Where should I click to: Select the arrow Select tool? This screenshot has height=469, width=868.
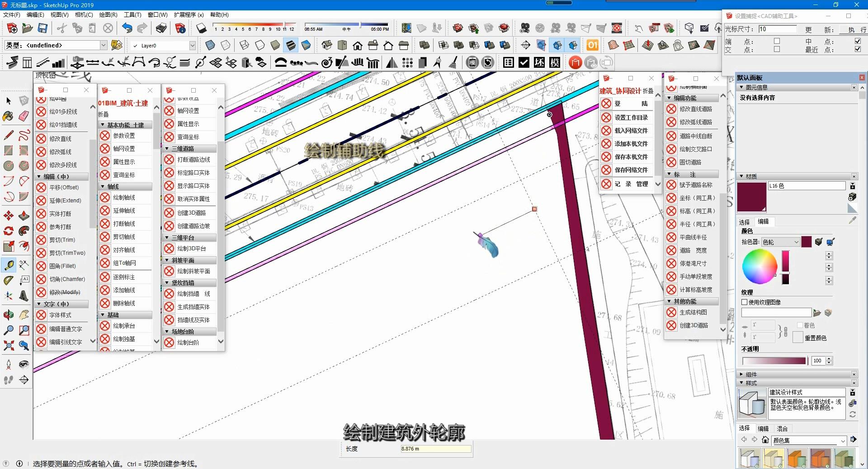pyautogui.click(x=9, y=101)
